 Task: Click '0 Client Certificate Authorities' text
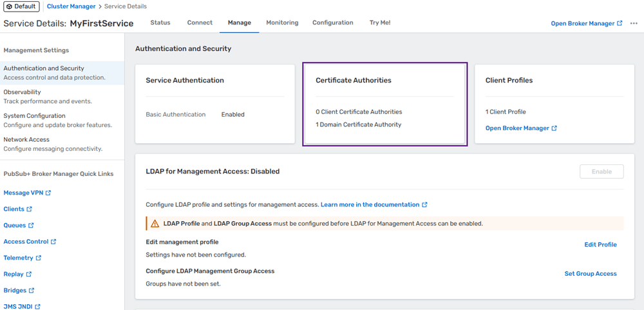tap(359, 112)
